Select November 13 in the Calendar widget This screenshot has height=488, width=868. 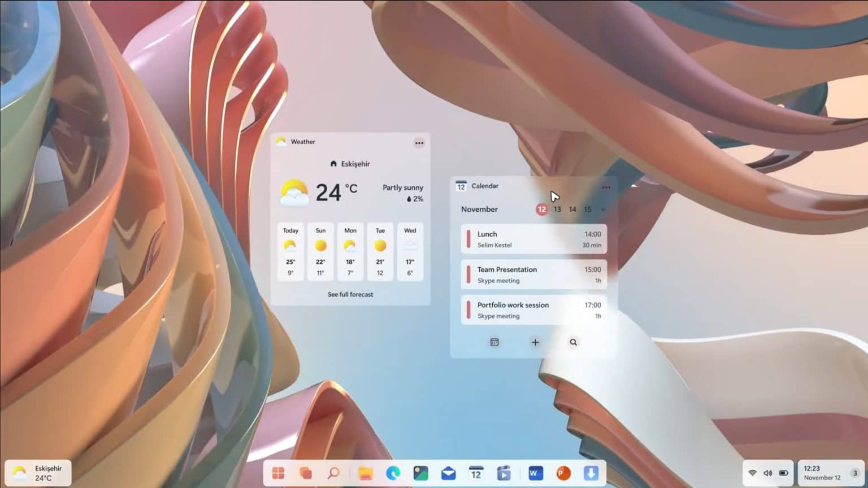tap(557, 209)
